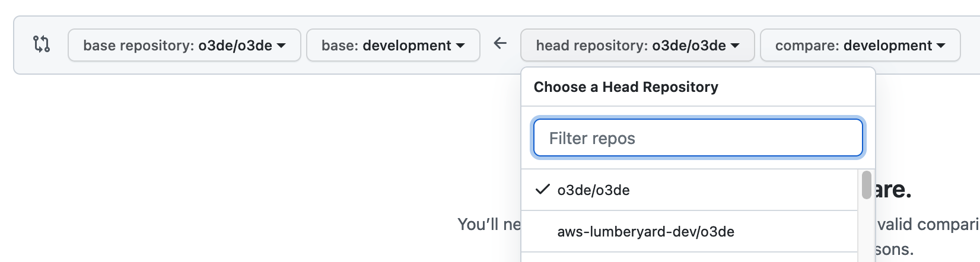
Task: Click the caret on base repository button
Action: point(281,46)
